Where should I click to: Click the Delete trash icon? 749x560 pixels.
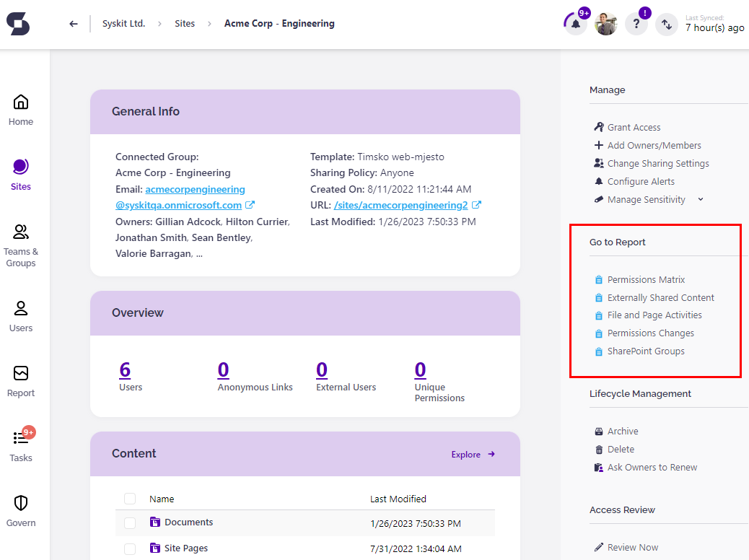[598, 450]
